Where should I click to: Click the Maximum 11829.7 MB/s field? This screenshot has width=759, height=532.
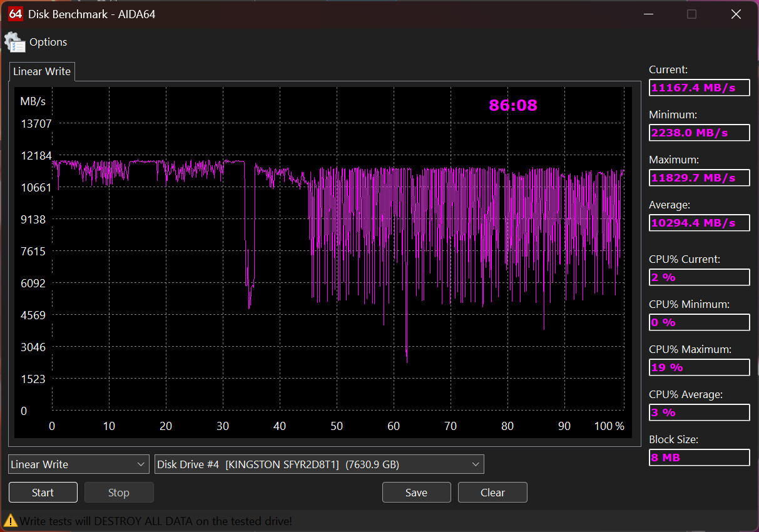point(699,178)
